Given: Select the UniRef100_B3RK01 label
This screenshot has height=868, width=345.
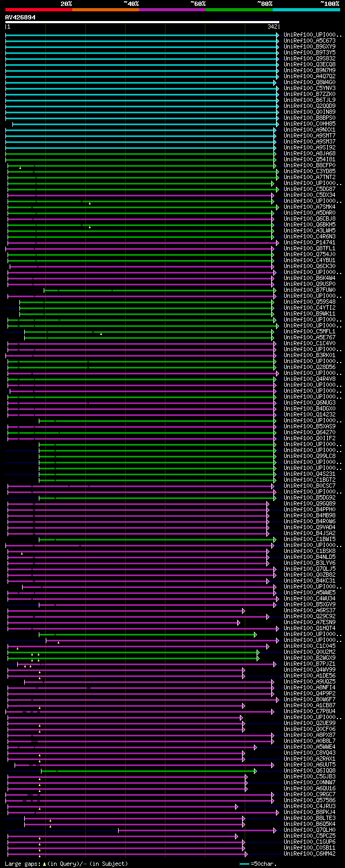Looking at the screenshot, I should click(x=309, y=355).
